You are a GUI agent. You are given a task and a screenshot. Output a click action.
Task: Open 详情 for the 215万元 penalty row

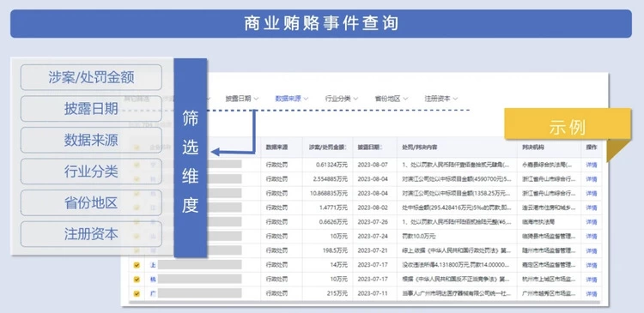click(591, 294)
